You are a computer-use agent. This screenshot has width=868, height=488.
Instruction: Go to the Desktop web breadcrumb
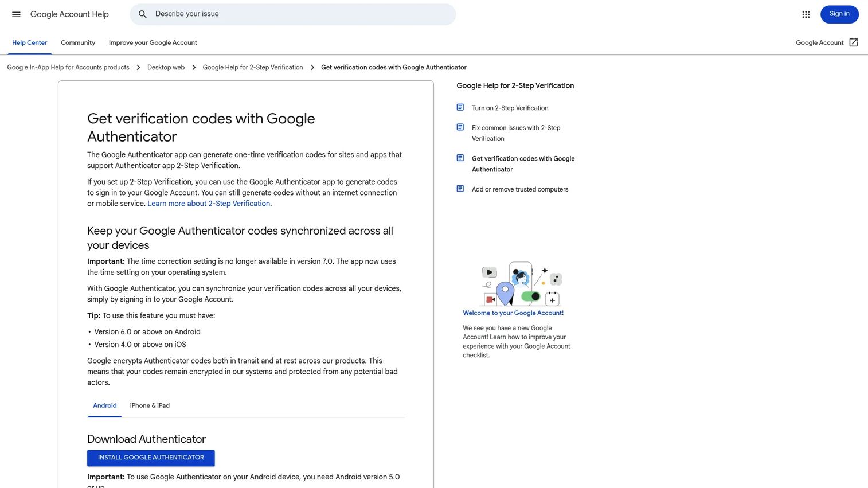pos(166,67)
